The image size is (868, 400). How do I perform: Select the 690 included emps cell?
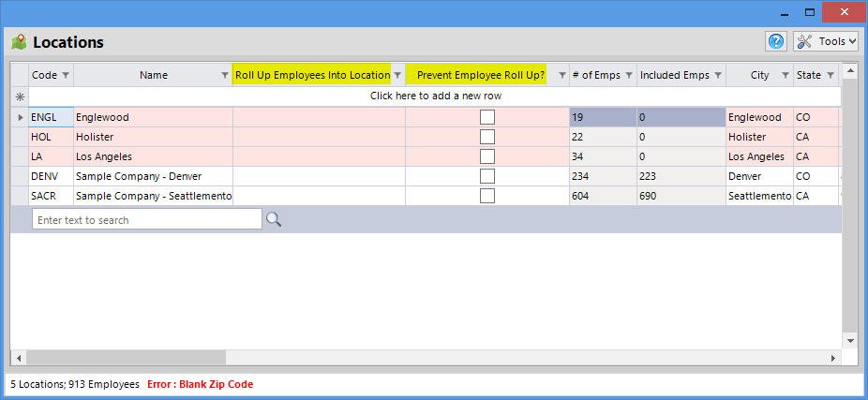point(681,196)
